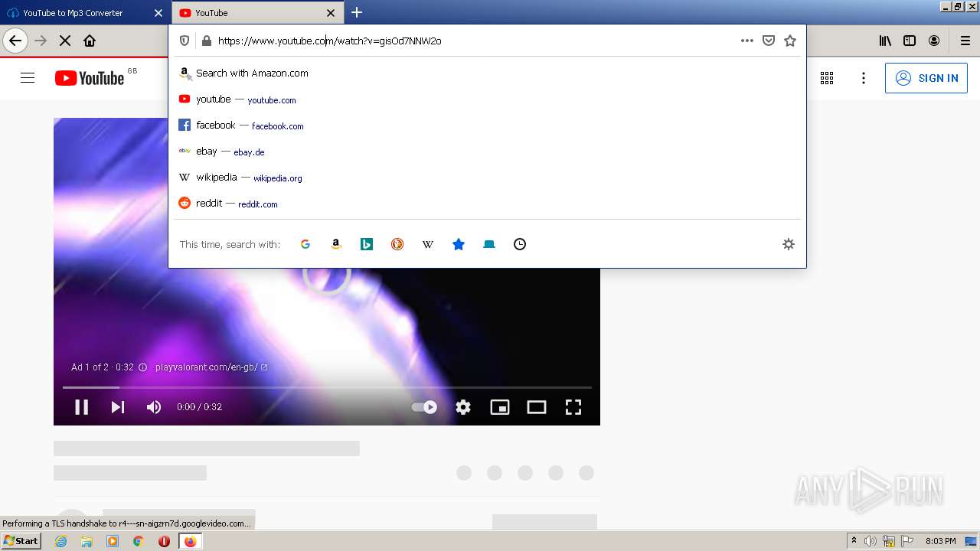980x551 pixels.
Task: Open the Firefox home page
Action: tap(90, 41)
